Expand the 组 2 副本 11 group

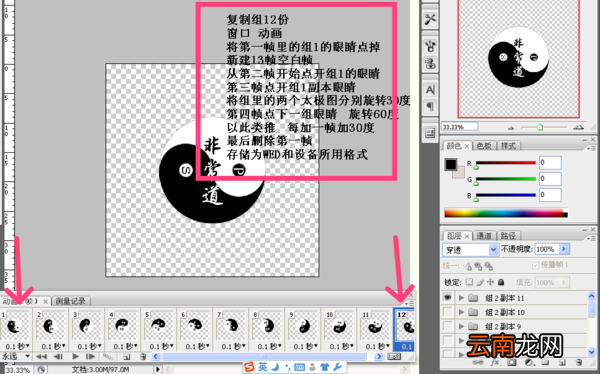pyautogui.click(x=461, y=298)
